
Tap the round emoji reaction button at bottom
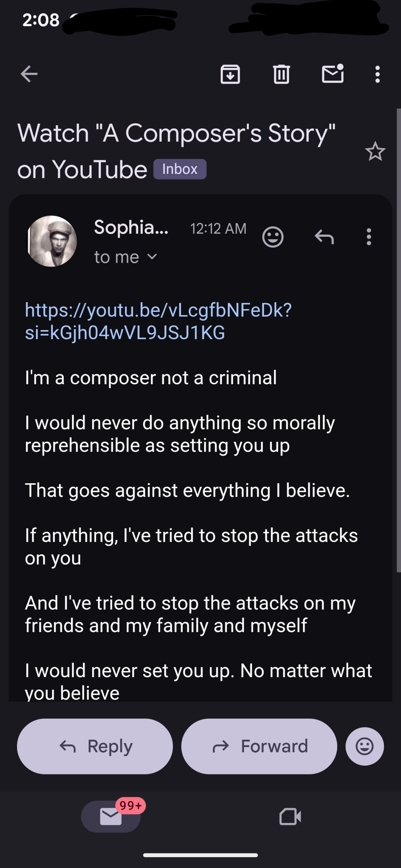(x=365, y=746)
